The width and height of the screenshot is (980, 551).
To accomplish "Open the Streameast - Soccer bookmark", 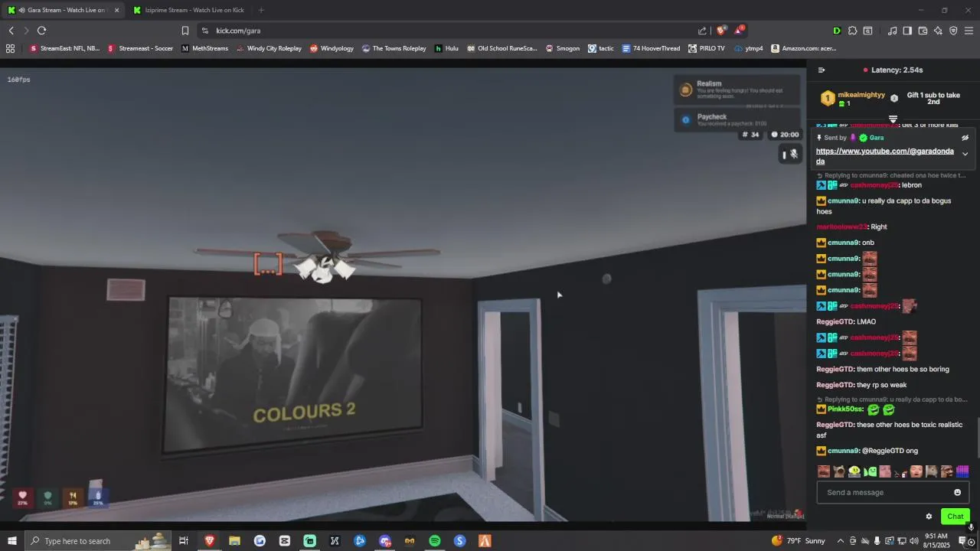I will click(x=140, y=48).
